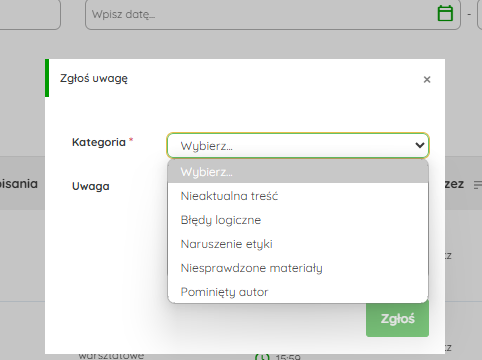Choose Nieaktualna treść from category list
The height and width of the screenshot is (360, 482).
[298, 196]
